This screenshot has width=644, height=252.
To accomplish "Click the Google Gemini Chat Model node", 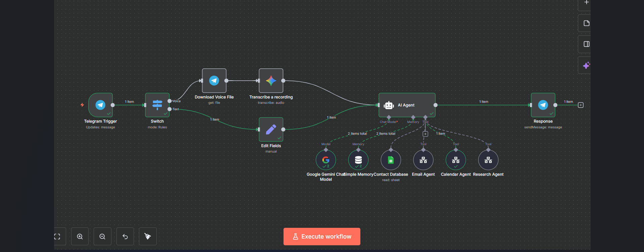I will coord(326,160).
